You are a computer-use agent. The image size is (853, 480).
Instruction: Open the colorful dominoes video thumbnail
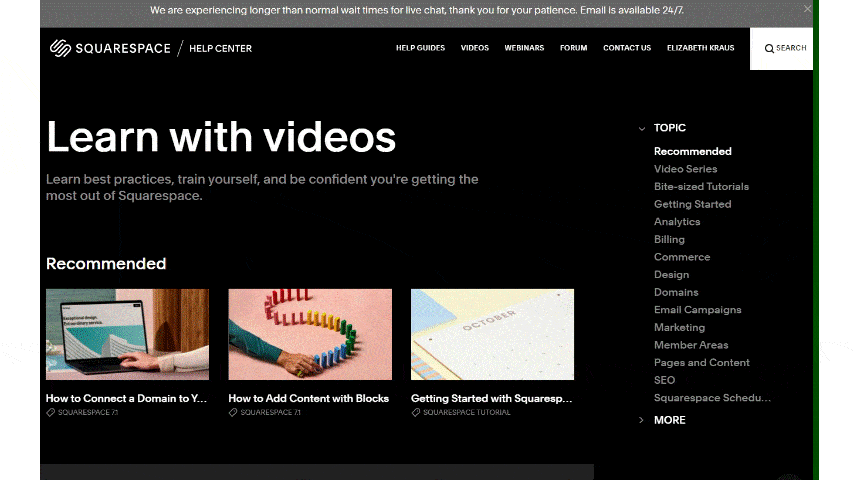pos(310,334)
